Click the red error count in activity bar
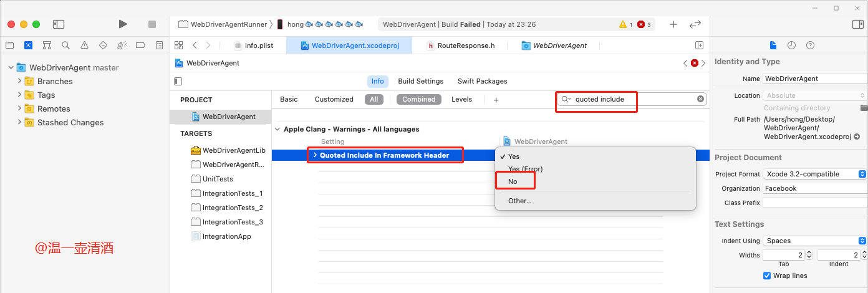 [644, 24]
